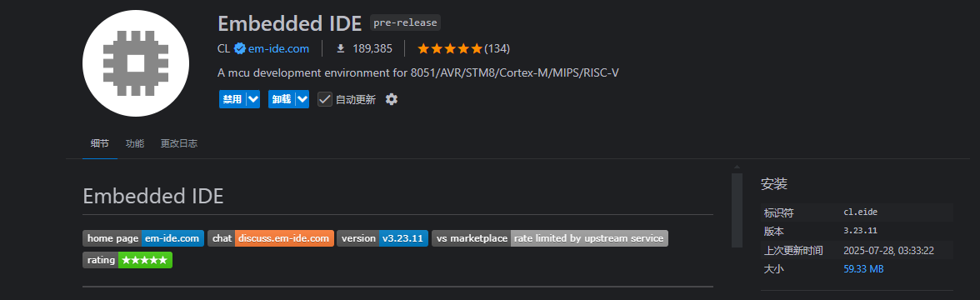Click the verified publisher badge icon

click(239, 48)
